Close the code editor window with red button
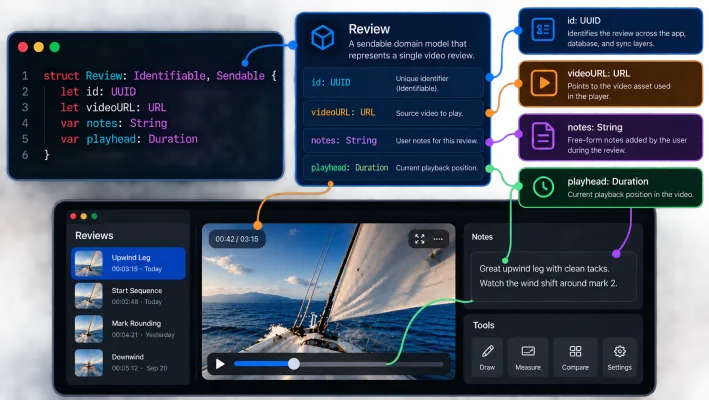 (23, 47)
